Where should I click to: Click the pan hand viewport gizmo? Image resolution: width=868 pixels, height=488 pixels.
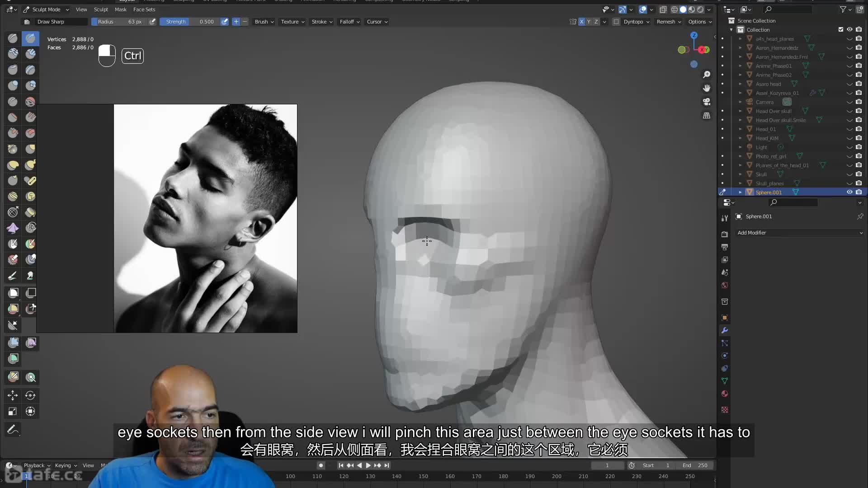pos(707,88)
